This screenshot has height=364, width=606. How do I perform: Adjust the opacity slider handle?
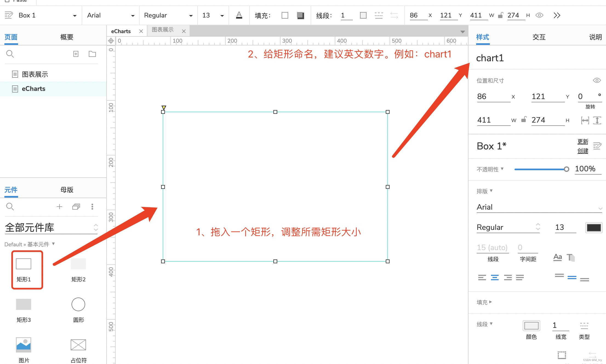[x=567, y=169]
